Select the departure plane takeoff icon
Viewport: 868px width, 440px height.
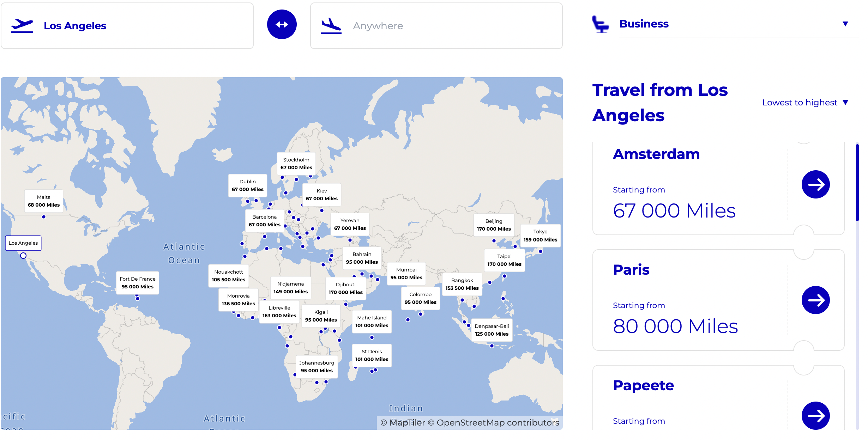point(22,25)
